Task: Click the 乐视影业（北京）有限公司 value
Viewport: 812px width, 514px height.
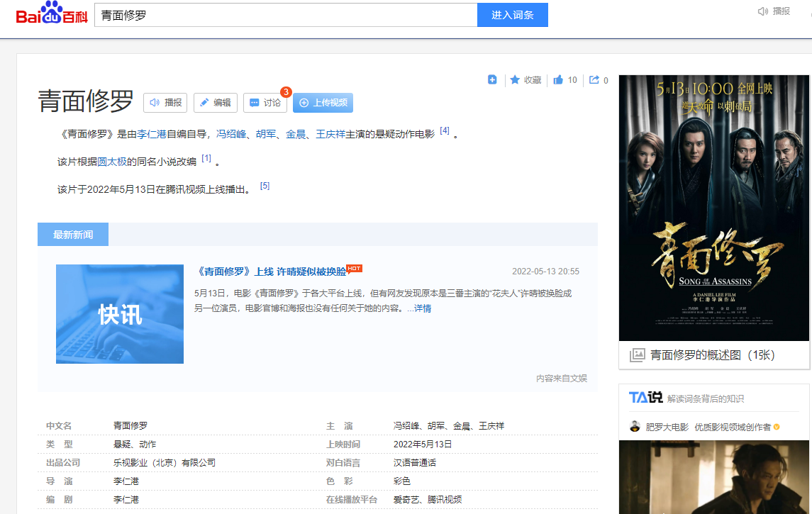Action: click(x=164, y=462)
